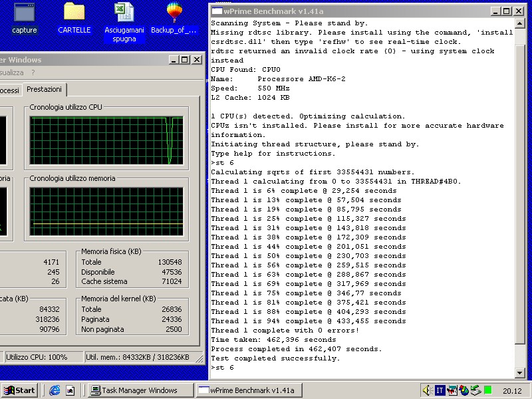Open the ? help menu in Task Manager
Image resolution: width=532 pixels, height=399 pixels.
[33, 72]
